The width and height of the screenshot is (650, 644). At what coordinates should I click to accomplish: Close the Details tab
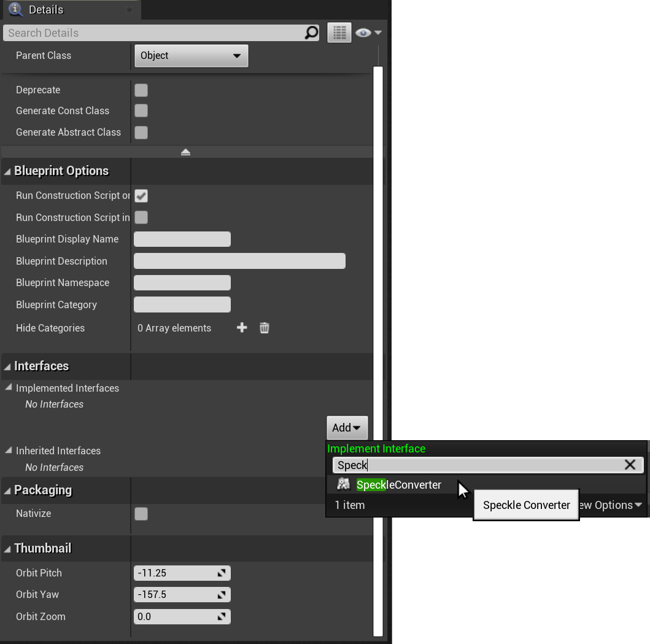(130, 10)
